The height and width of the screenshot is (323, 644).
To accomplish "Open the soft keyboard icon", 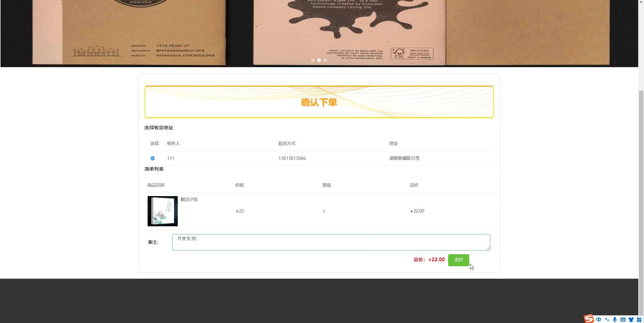I will pos(623,320).
